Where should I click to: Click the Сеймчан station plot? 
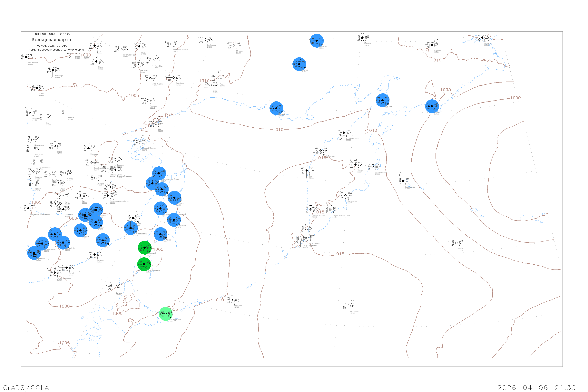point(299,64)
